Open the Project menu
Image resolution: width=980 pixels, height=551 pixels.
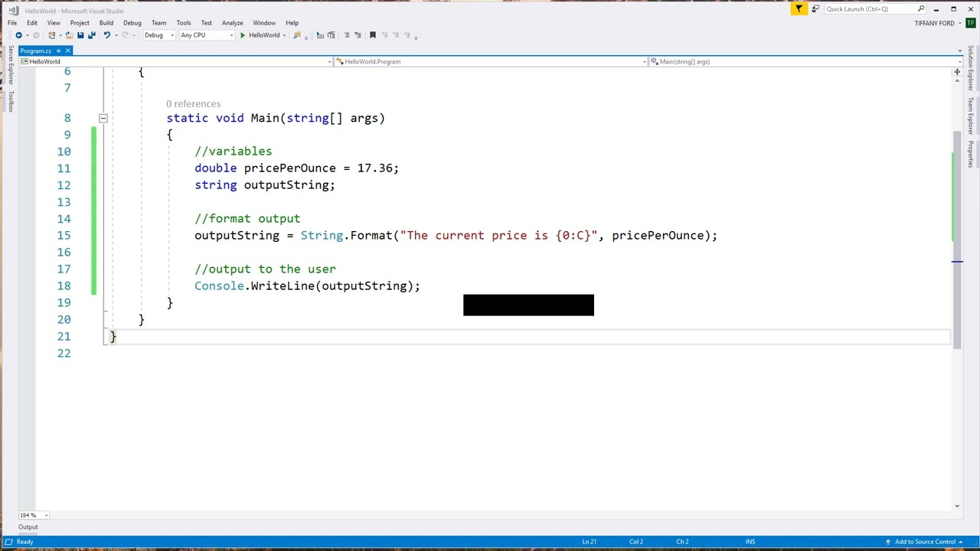pyautogui.click(x=80, y=23)
